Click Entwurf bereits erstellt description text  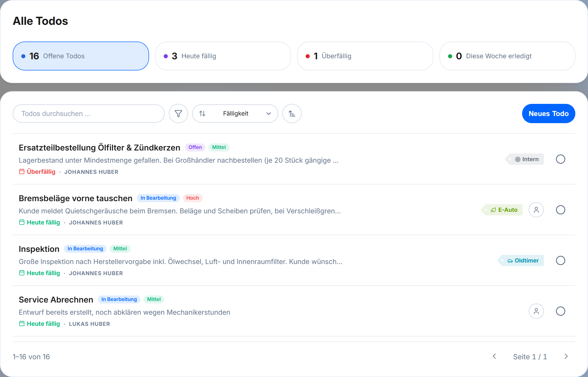point(124,312)
